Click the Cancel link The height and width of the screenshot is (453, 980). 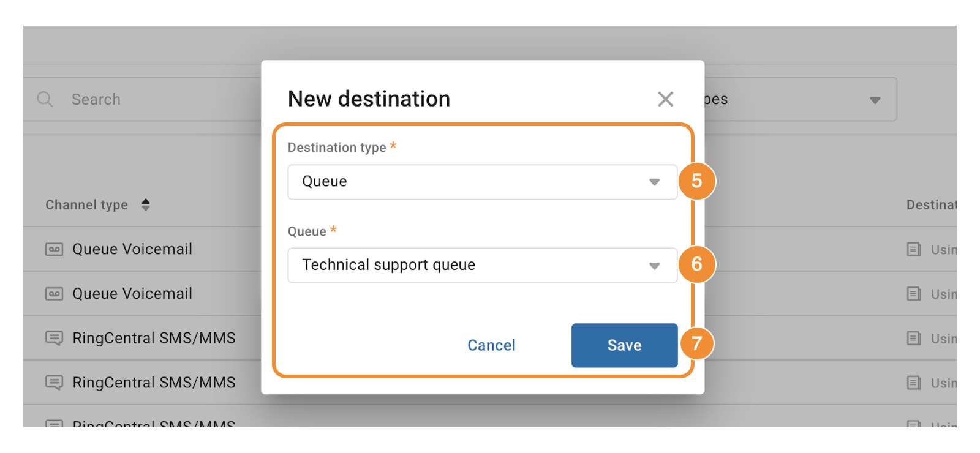(491, 345)
